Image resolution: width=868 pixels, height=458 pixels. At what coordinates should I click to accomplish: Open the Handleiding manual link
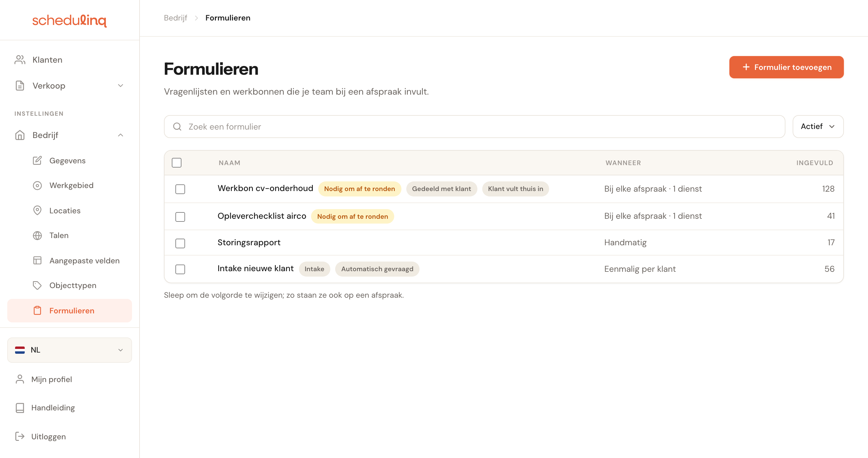[69, 408]
